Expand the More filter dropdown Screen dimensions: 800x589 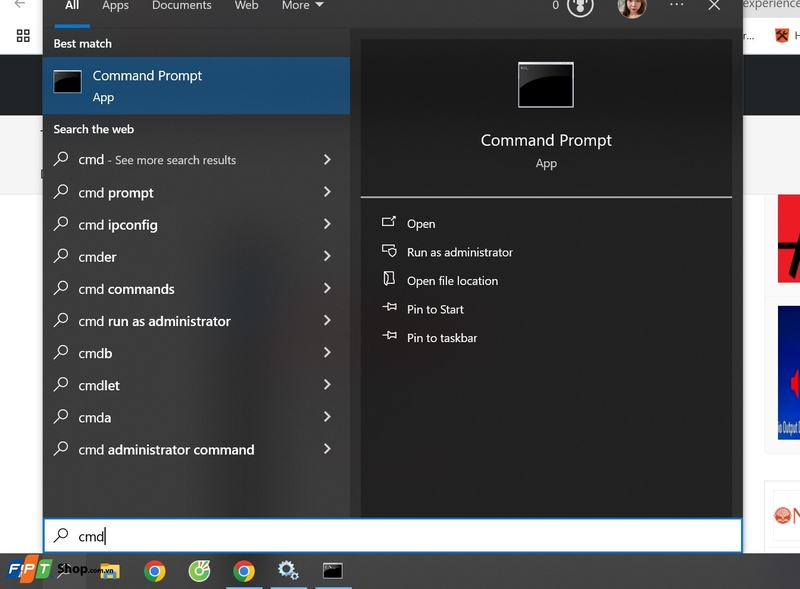click(302, 6)
